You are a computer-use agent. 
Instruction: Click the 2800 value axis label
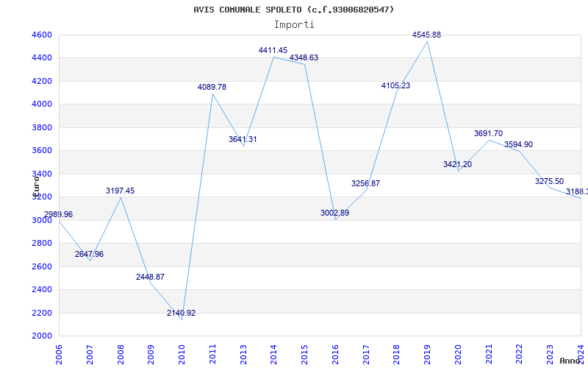43,244
